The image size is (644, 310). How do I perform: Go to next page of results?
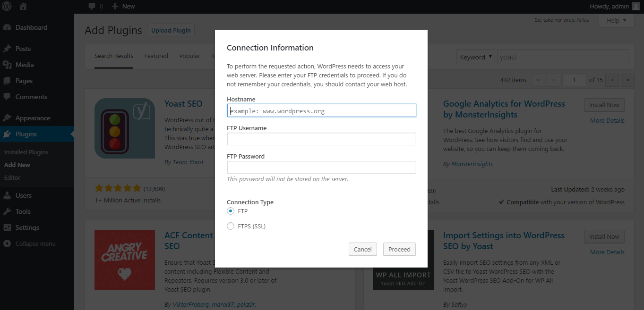[612, 80]
